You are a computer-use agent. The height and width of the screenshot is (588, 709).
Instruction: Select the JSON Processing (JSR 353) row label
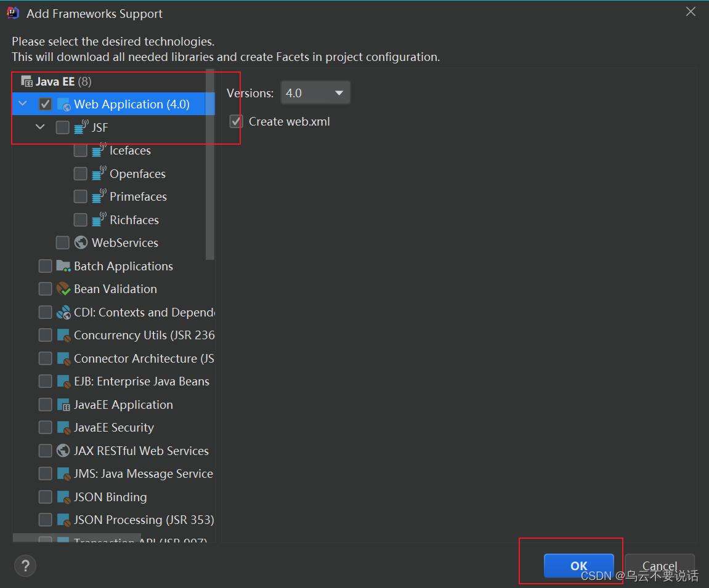coord(144,520)
